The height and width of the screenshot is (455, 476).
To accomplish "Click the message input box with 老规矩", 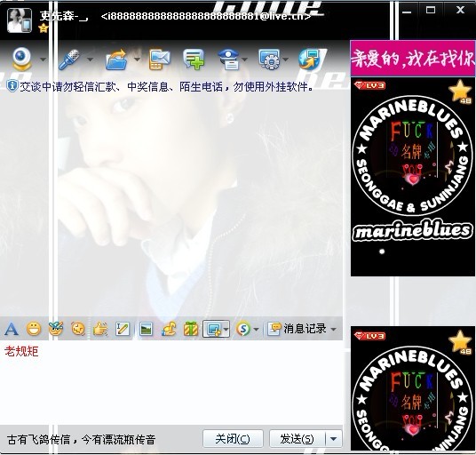I will point(171,383).
